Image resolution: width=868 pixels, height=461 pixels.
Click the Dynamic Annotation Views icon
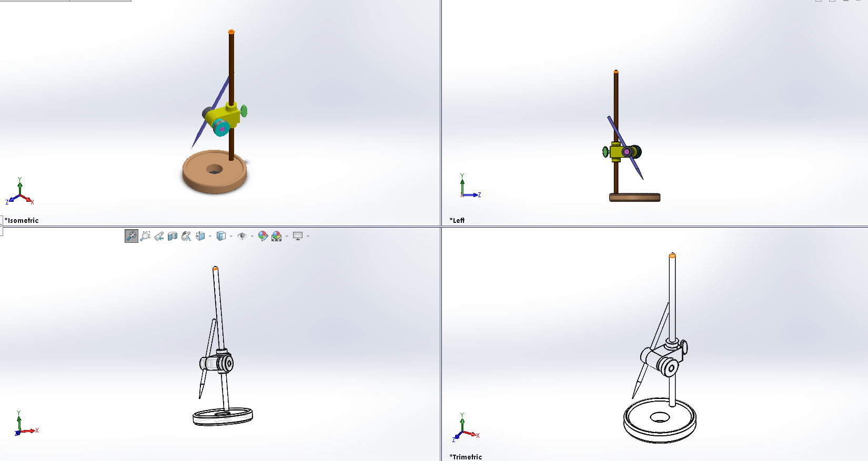186,237
